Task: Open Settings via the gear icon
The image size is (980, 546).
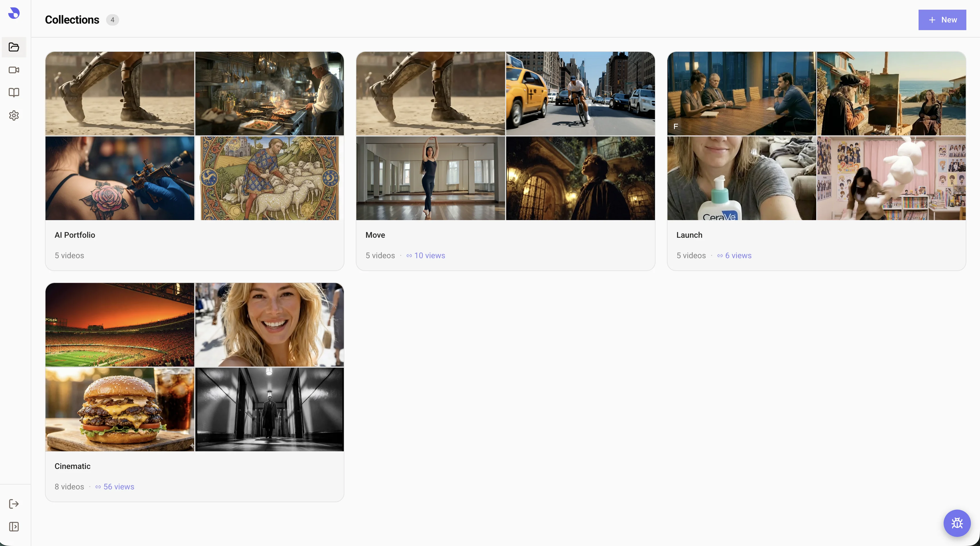Action: pos(14,115)
